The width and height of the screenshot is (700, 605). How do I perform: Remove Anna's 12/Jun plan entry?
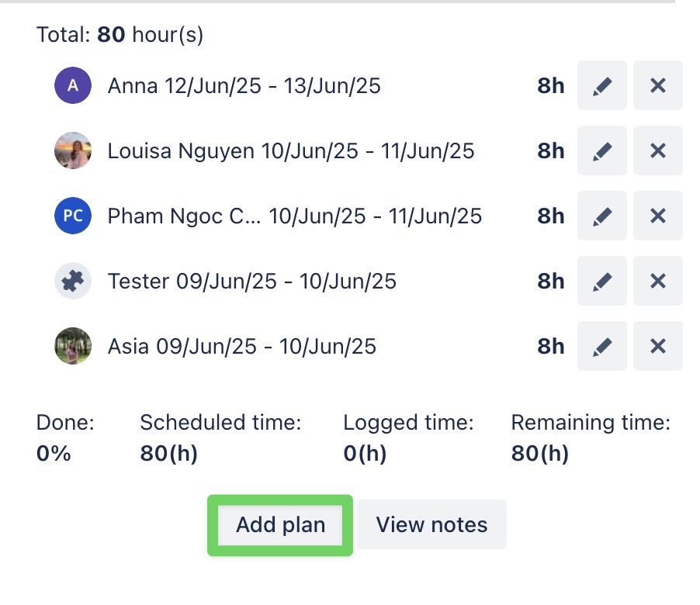click(658, 85)
